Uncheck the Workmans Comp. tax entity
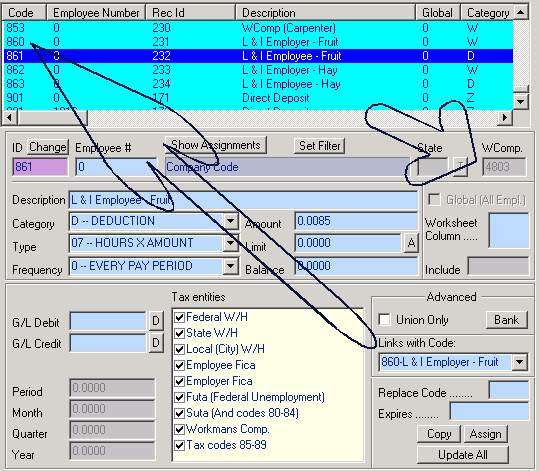Image resolution: width=539 pixels, height=471 pixels. click(179, 429)
